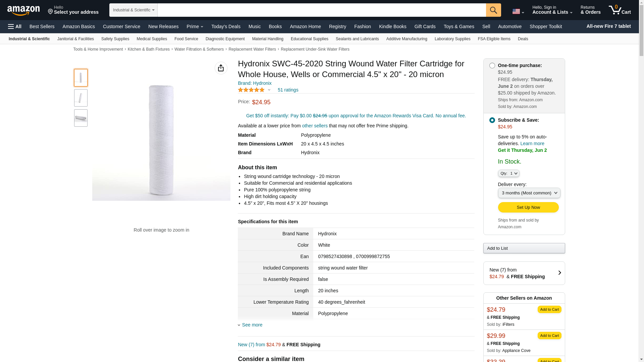Select One-time purchase radio option
Image resolution: width=644 pixels, height=362 pixels.
pos(492,66)
